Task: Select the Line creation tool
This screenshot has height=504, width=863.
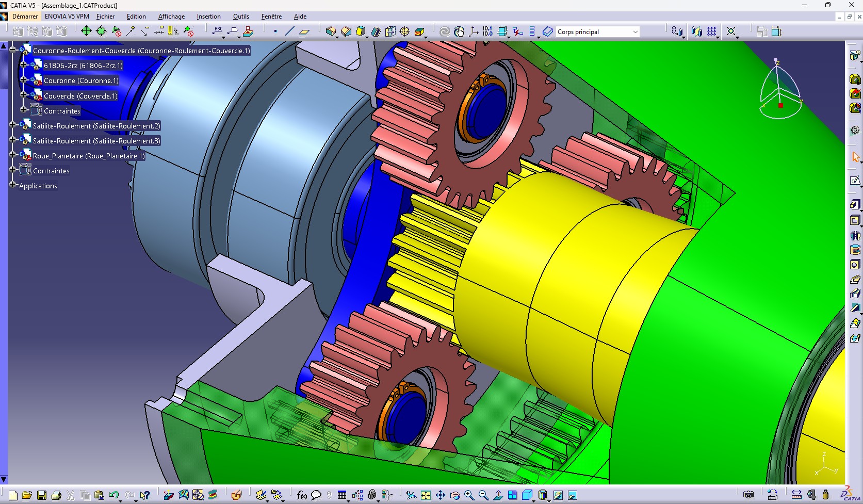Action: pos(289,31)
